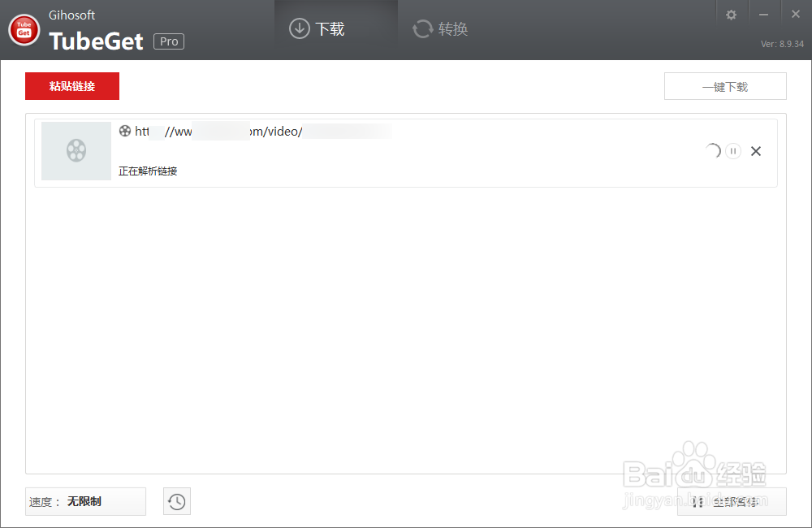Click the version label Ver: 8.9.34
This screenshot has height=528, width=812.
(782, 44)
